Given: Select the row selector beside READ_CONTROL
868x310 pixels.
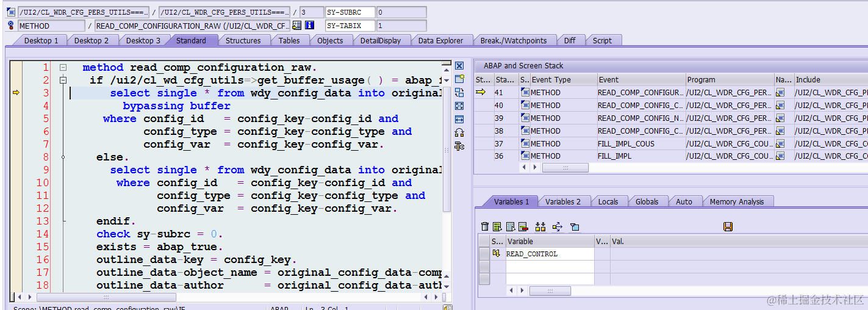Looking at the screenshot, I should 484,254.
